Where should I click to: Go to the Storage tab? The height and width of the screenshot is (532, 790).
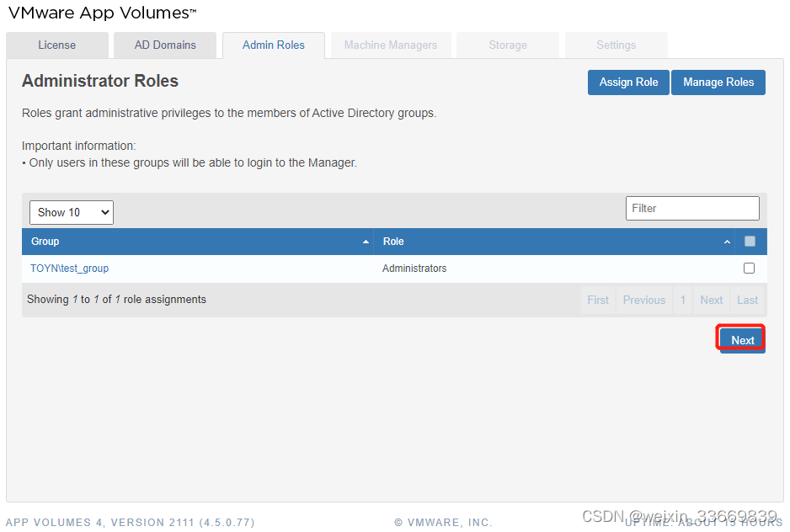click(x=508, y=45)
